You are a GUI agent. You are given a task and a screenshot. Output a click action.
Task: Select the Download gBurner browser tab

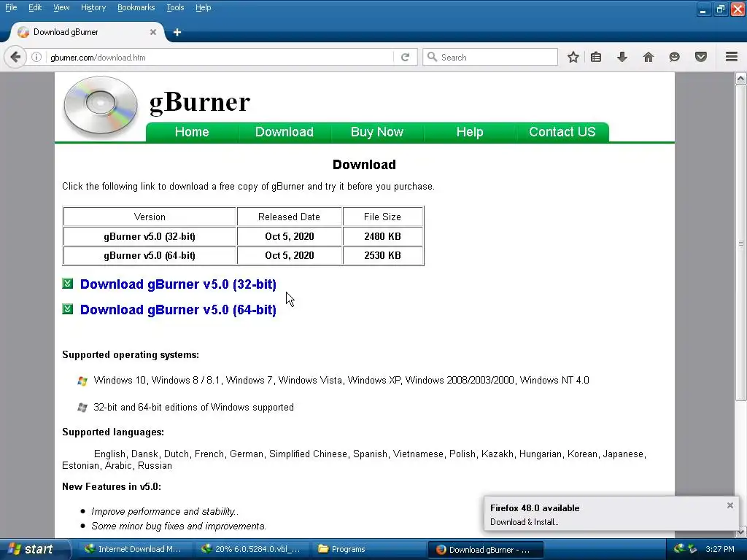click(x=86, y=32)
